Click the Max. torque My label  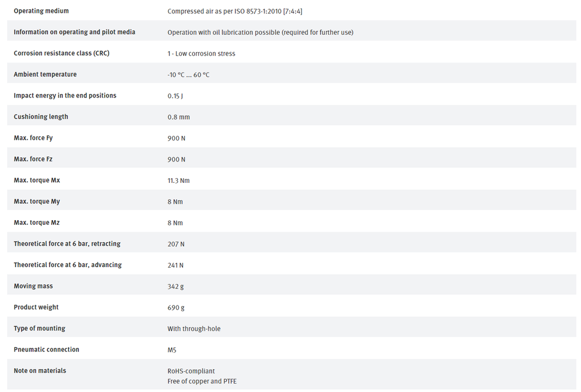pos(37,201)
